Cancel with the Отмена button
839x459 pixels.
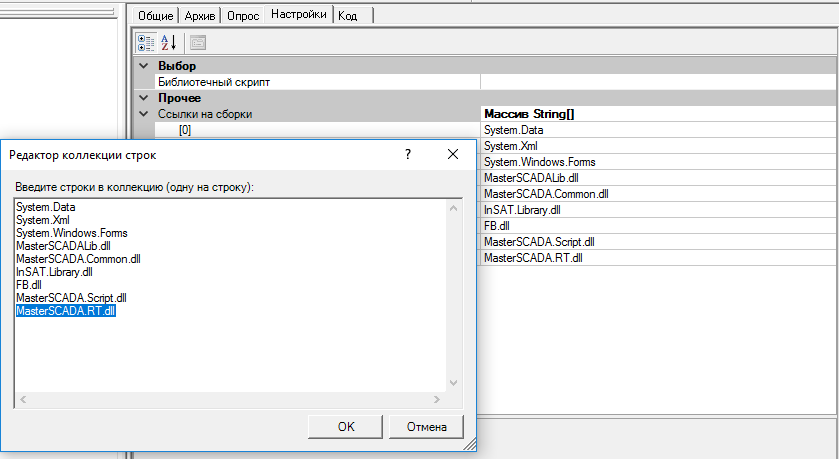click(x=426, y=426)
